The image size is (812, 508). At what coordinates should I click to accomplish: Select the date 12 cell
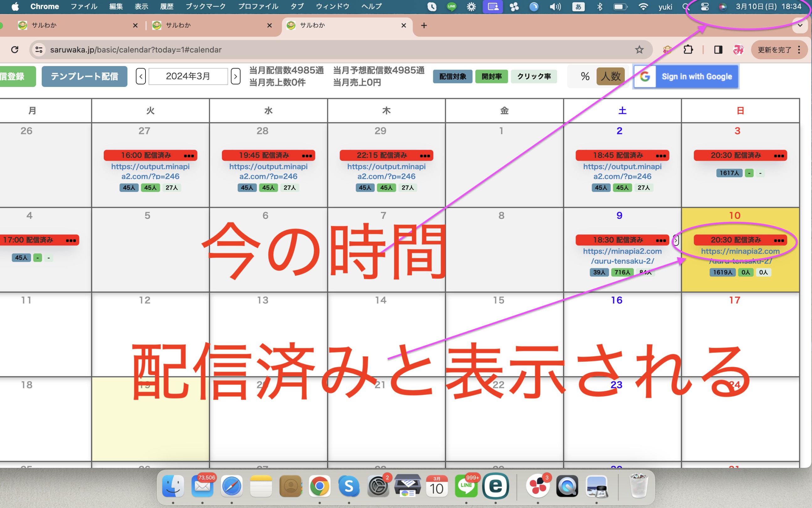(150, 334)
